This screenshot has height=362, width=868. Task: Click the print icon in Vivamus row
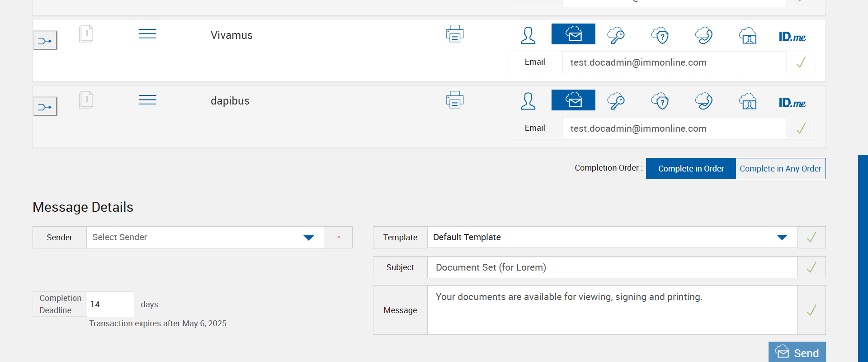tap(455, 34)
